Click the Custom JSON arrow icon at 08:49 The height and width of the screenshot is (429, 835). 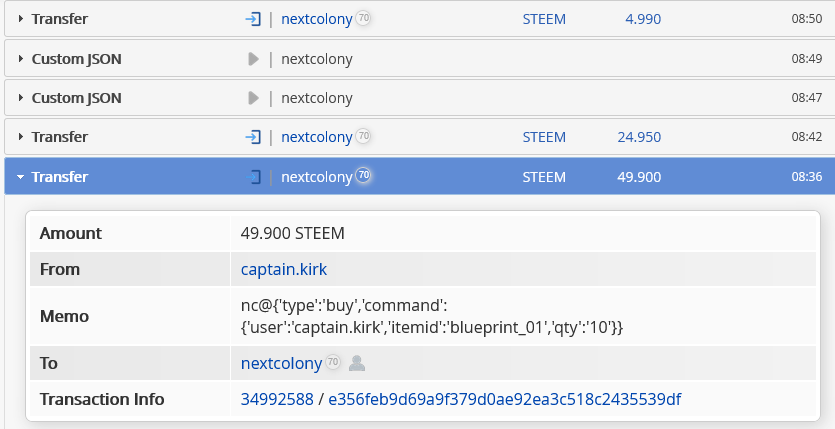point(254,59)
